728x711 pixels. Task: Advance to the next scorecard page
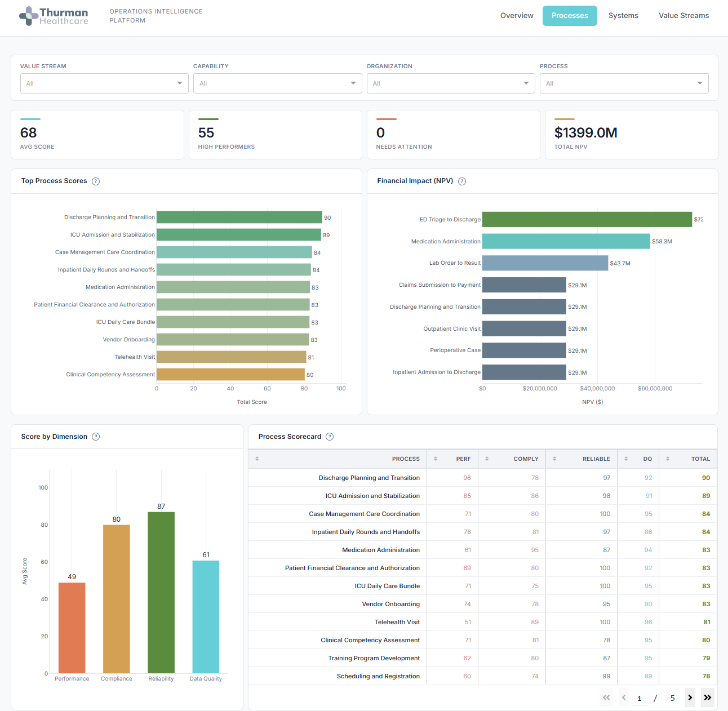pyautogui.click(x=690, y=697)
